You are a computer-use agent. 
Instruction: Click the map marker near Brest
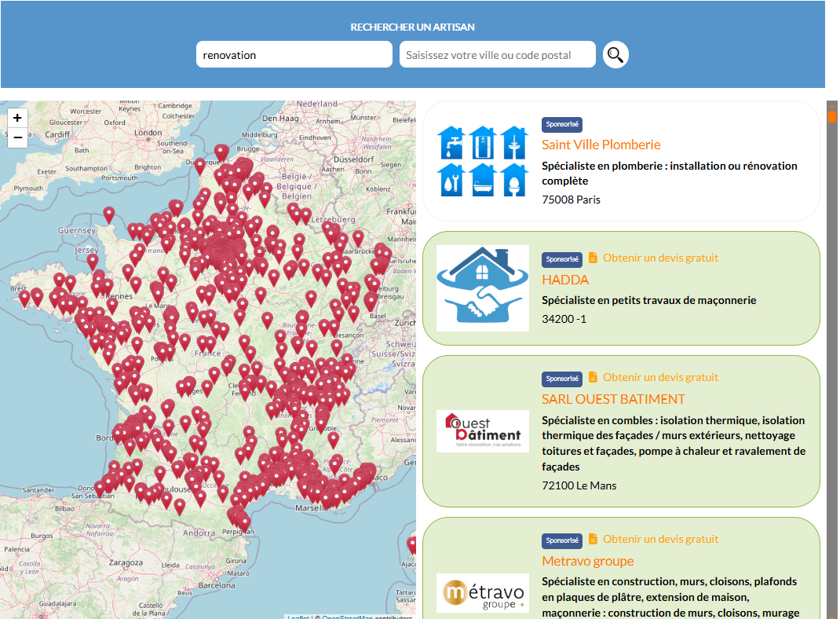24,298
